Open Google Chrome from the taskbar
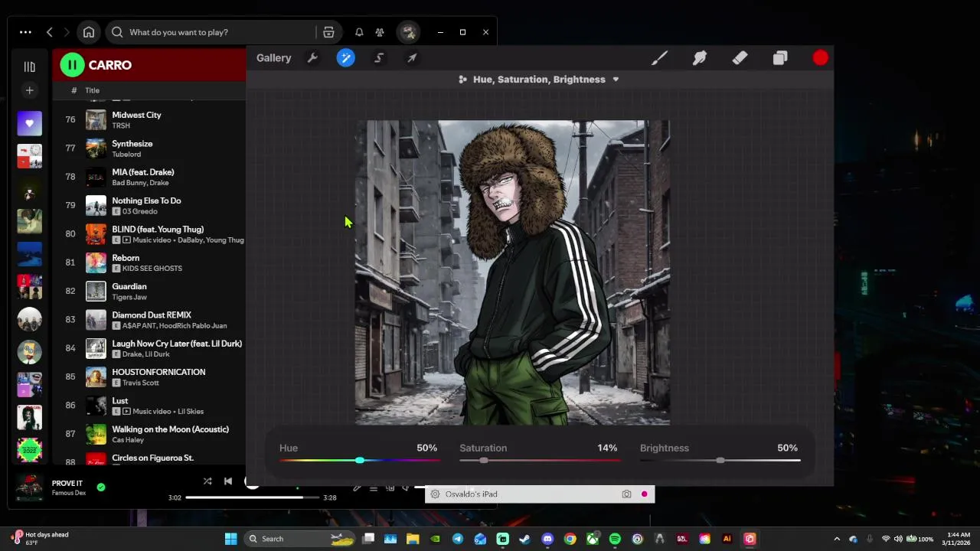The width and height of the screenshot is (980, 551). (570, 539)
